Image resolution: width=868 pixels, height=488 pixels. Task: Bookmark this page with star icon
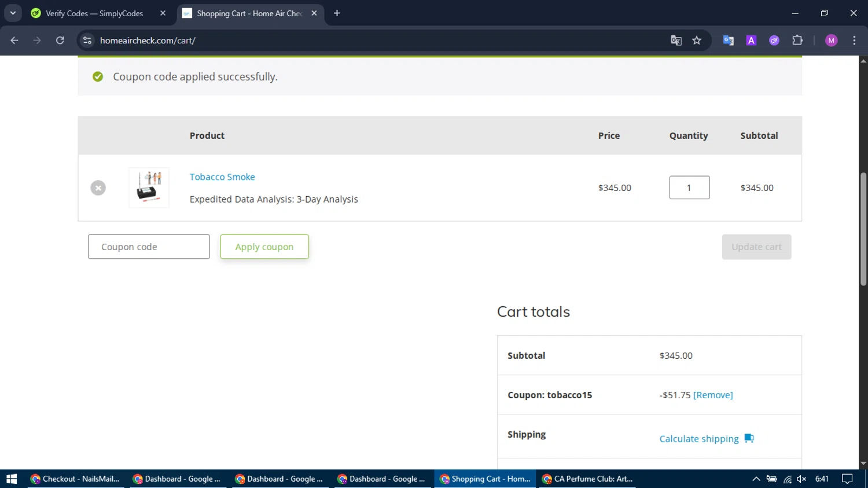(x=697, y=41)
